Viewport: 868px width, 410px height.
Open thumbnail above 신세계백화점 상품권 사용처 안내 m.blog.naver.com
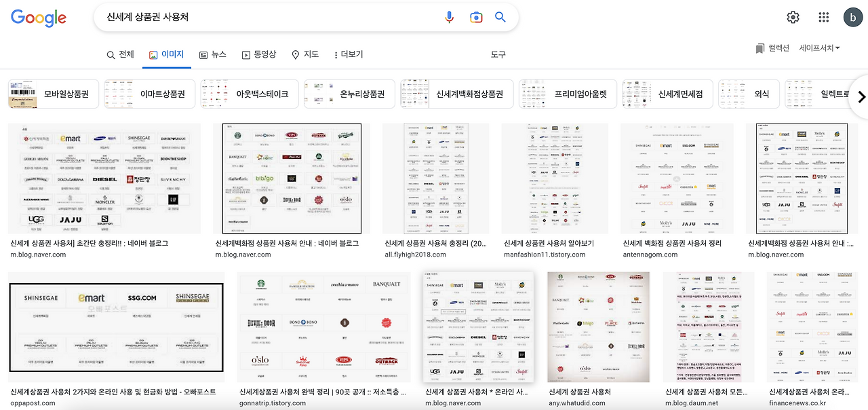[x=292, y=179]
